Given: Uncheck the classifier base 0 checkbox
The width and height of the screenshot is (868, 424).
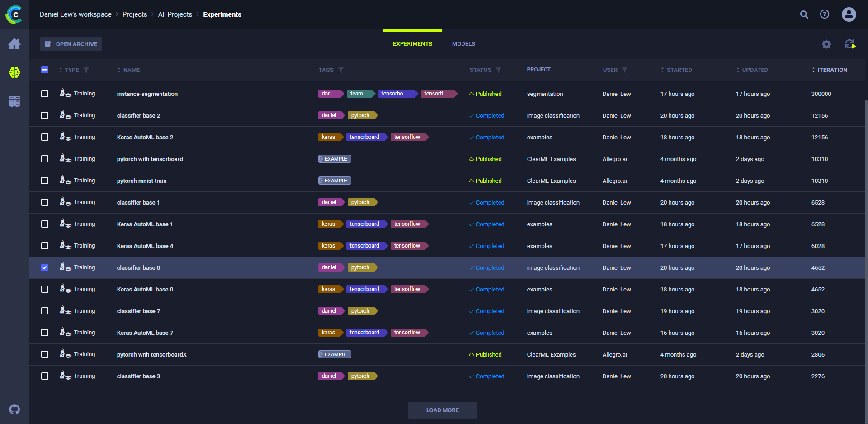Looking at the screenshot, I should coord(45,267).
